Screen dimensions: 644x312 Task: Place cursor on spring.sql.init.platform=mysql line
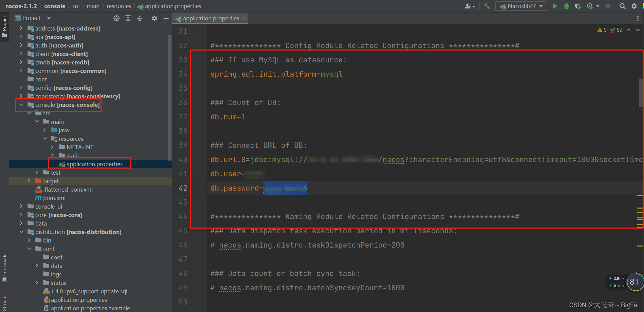click(276, 74)
